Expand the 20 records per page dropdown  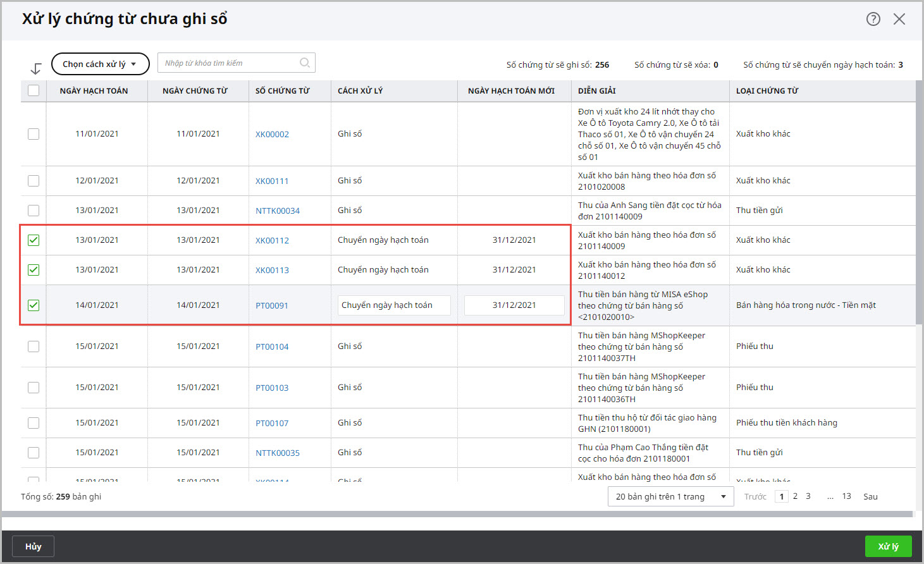[x=670, y=497]
